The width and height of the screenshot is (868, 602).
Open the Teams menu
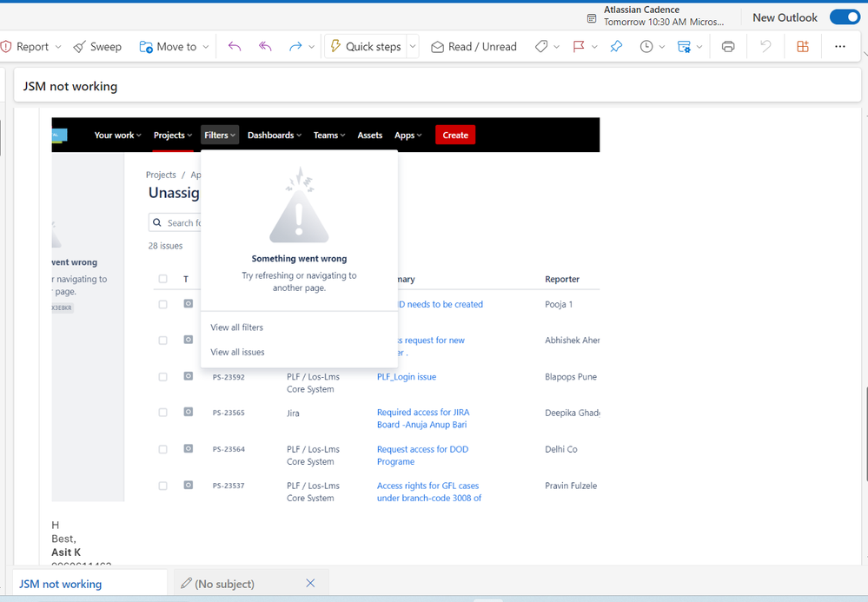point(328,135)
